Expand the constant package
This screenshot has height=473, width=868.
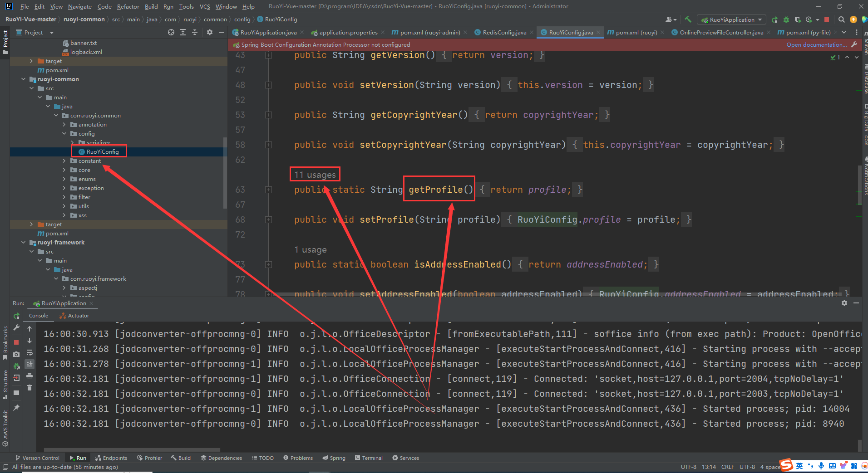(64, 161)
